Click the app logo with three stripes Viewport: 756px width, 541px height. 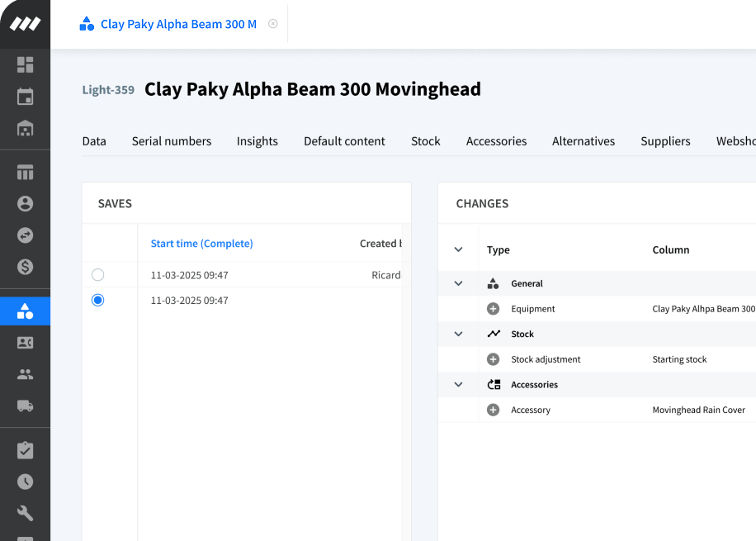(x=25, y=24)
